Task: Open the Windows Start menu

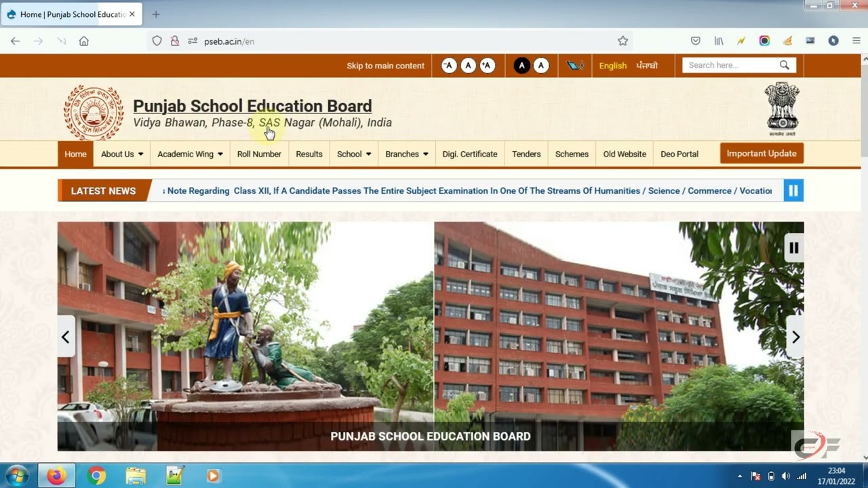Action: (16, 476)
